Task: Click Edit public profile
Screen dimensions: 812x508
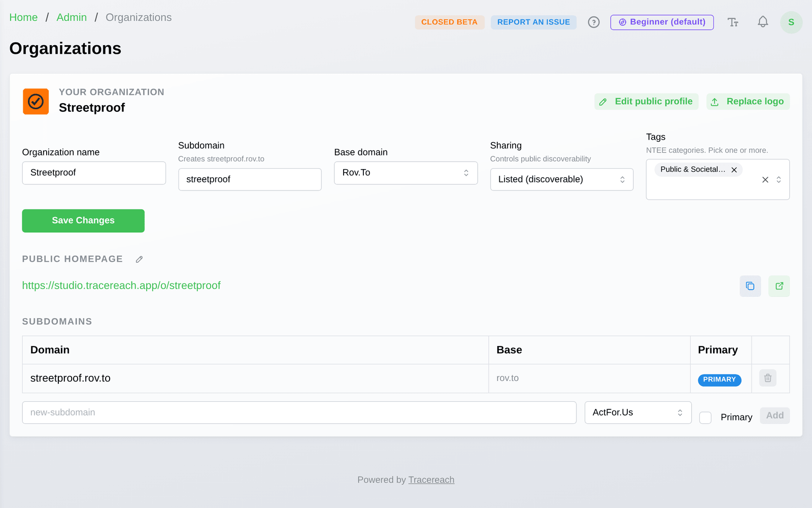Action: [647, 102]
